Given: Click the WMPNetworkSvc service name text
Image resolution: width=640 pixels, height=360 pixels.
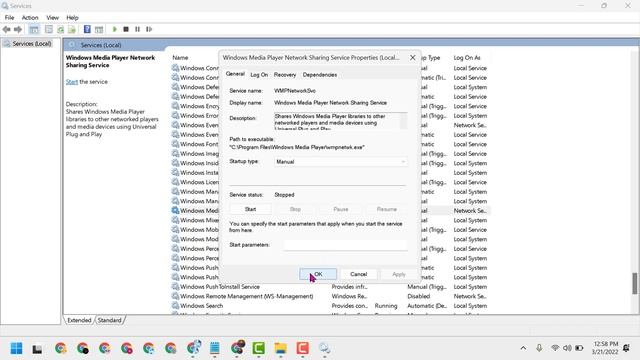Looking at the screenshot, I should [x=295, y=91].
